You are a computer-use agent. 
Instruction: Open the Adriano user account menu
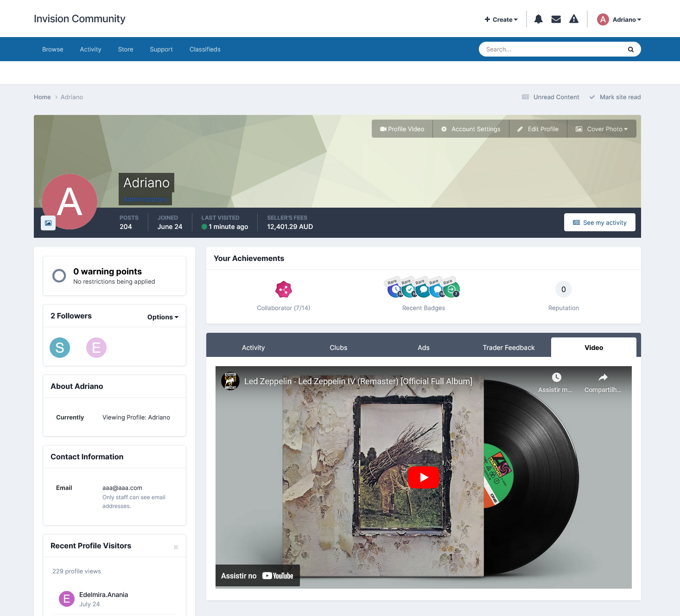(619, 19)
